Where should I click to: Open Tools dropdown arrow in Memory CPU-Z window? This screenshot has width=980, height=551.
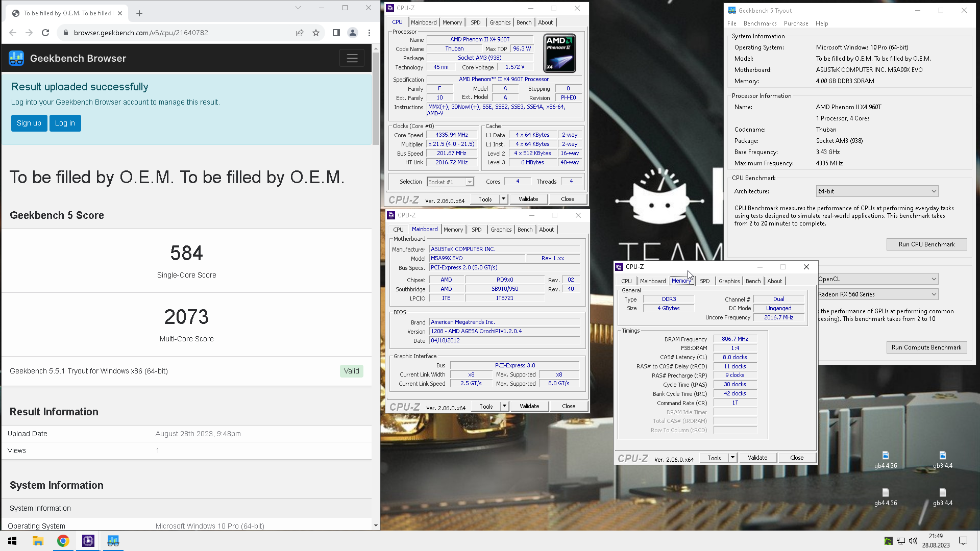pyautogui.click(x=733, y=458)
